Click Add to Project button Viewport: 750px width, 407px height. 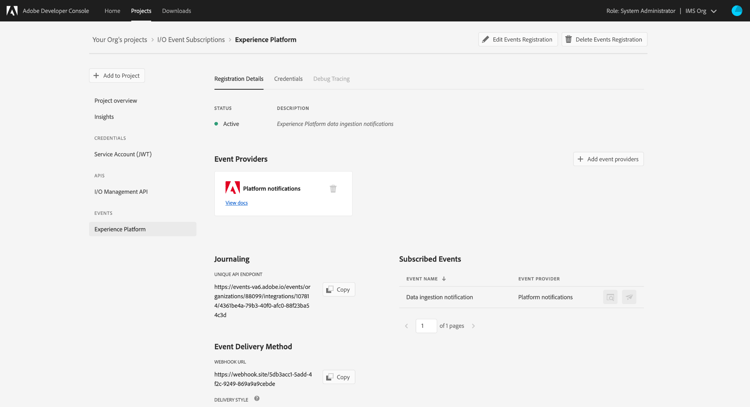[x=117, y=76]
